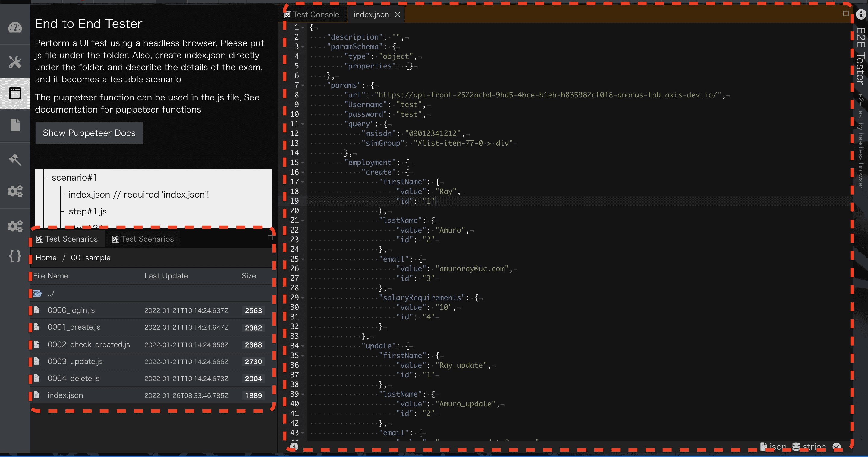
Task: Sort by the Last Update column header
Action: tap(166, 275)
